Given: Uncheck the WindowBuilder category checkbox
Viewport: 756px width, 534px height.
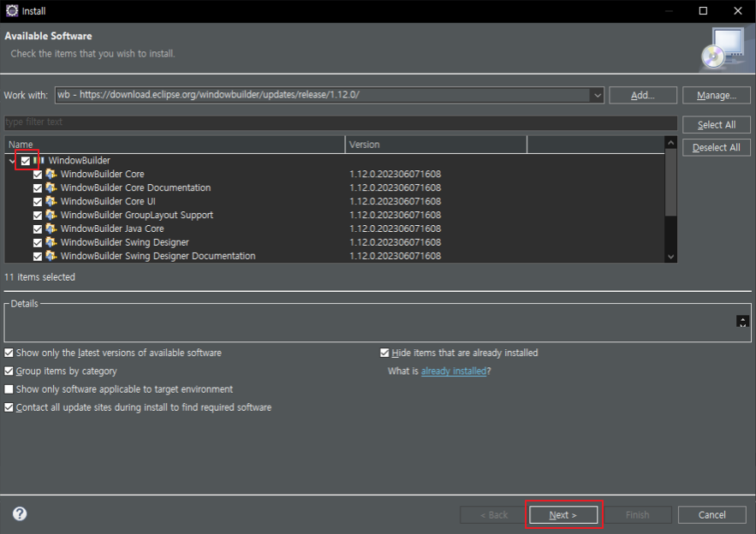Looking at the screenshot, I should (x=26, y=161).
